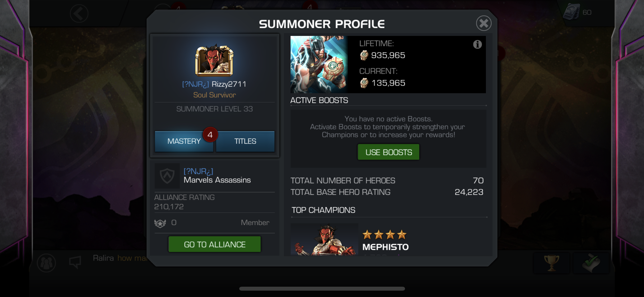Open the Titles tab
This screenshot has width=644, height=297.
[x=245, y=141]
